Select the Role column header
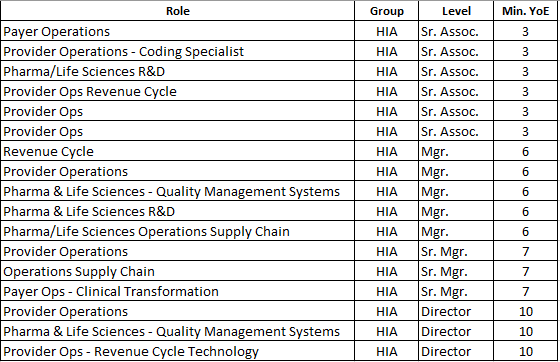This screenshot has width=560, height=362. point(178,11)
